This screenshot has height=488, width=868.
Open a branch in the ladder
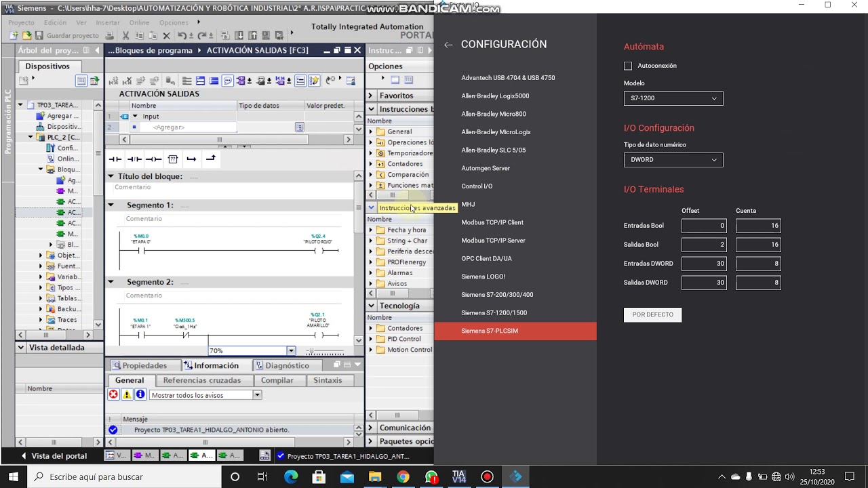coord(192,159)
